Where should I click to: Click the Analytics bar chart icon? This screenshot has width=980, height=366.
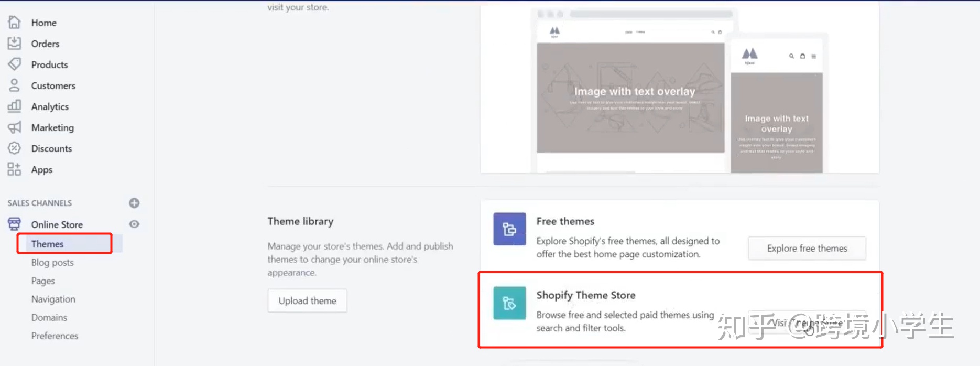pyautogui.click(x=14, y=106)
